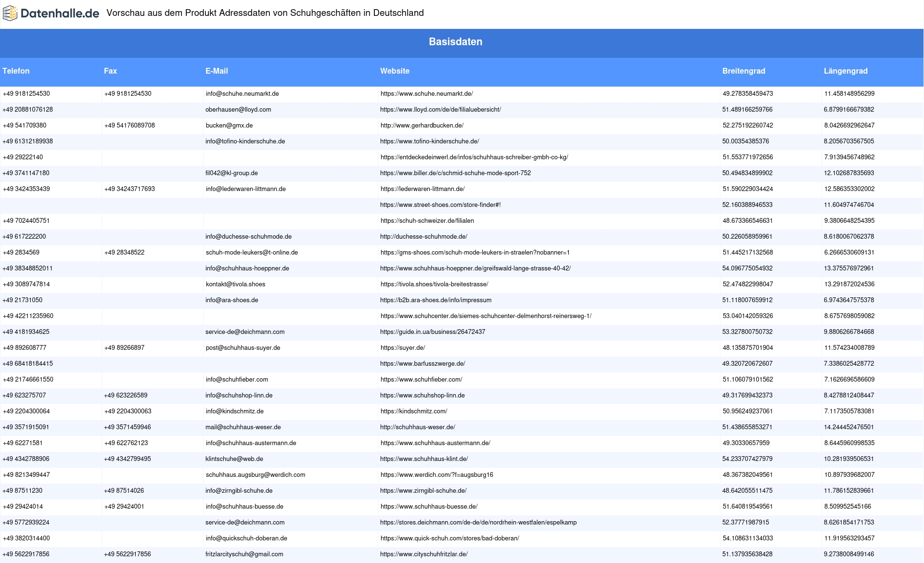Click email info@quickschuh-doberan.de
Image resolution: width=924 pixels, height=563 pixels.
[x=246, y=538]
